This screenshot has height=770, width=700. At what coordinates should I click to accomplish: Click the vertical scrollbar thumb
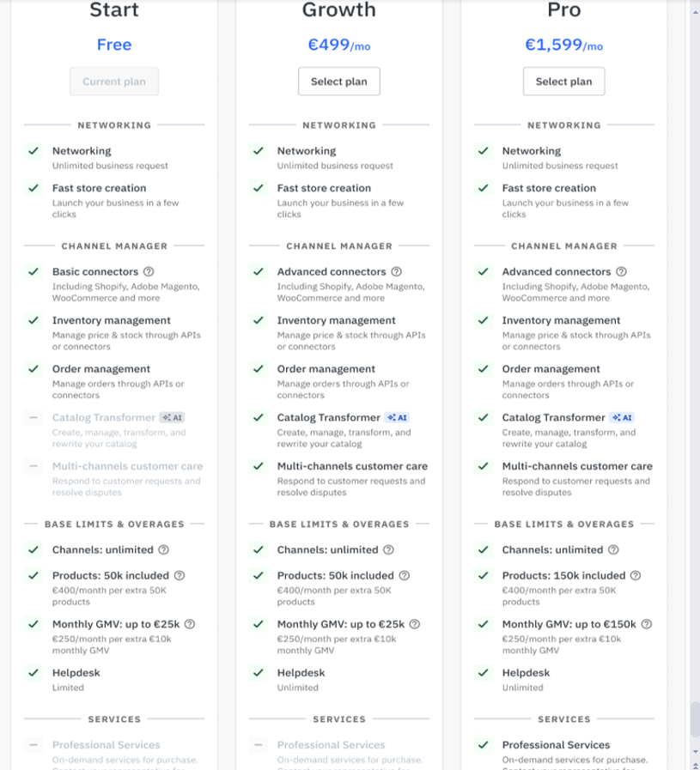695,718
